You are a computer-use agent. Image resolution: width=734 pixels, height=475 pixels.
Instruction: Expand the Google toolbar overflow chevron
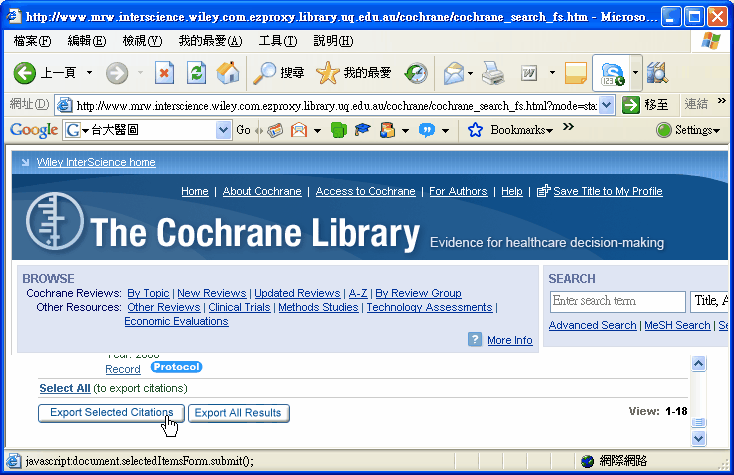coord(568,127)
